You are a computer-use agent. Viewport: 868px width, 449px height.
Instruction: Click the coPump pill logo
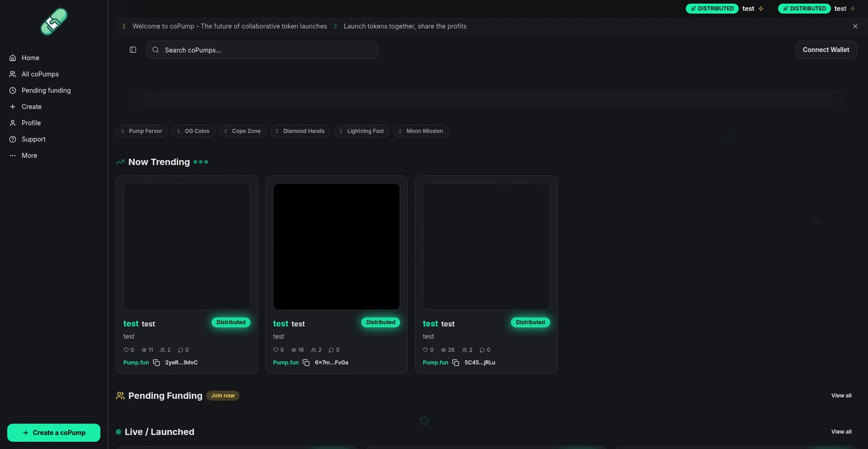pyautogui.click(x=54, y=22)
